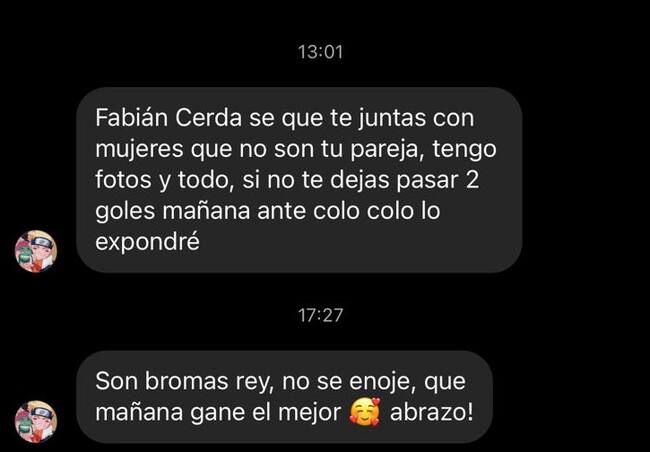Click the word 'Cerda' in the first message
650x452 pixels.
[x=209, y=117]
